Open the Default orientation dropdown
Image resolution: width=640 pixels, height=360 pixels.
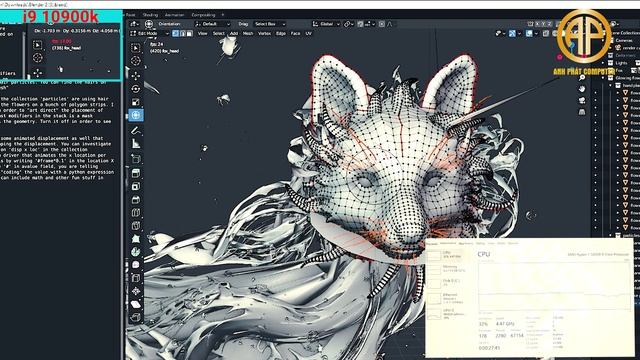click(213, 24)
